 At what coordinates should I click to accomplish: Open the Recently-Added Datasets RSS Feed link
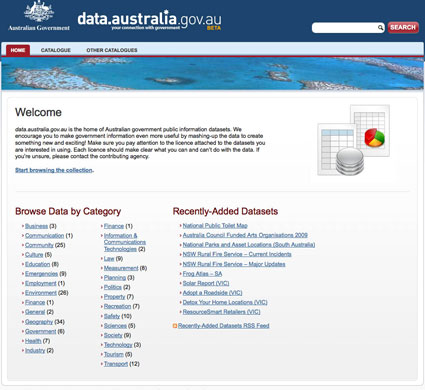(223, 326)
